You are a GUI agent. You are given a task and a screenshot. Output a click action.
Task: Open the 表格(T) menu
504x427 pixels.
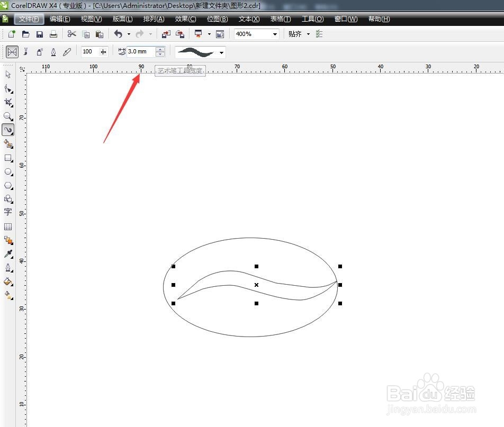[x=280, y=19]
